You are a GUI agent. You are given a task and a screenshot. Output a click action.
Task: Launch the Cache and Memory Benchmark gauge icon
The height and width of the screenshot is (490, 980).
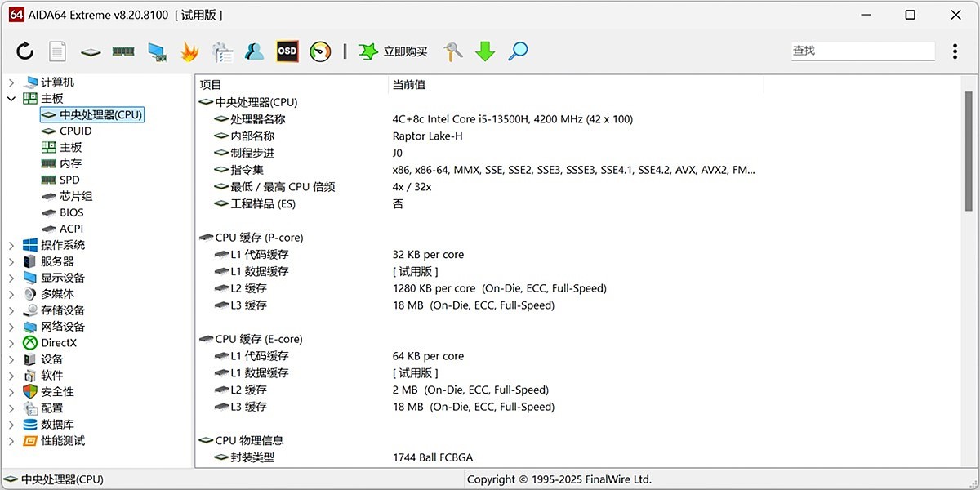tap(320, 51)
